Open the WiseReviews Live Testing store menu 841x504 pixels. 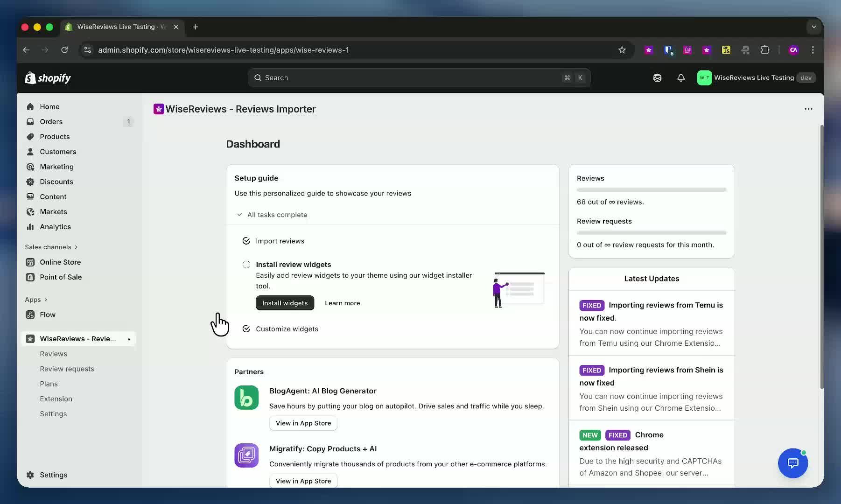tap(756, 78)
